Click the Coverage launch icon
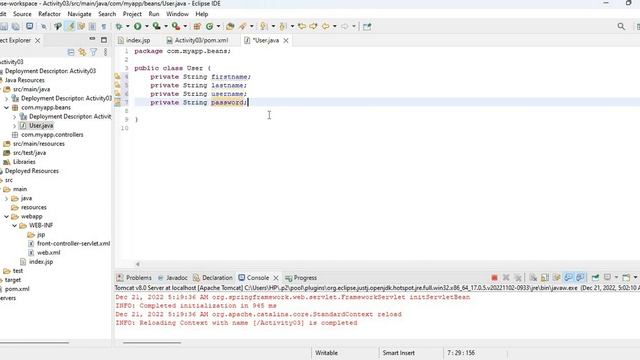This screenshot has height=360, width=640. [x=156, y=26]
